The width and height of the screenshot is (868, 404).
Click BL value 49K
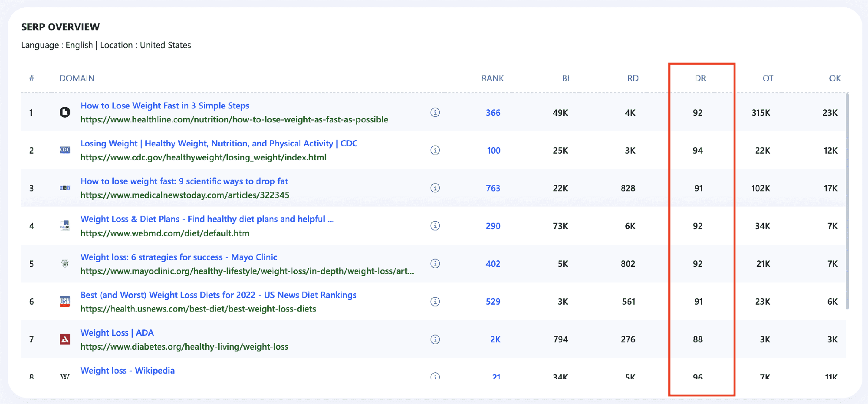(560, 113)
